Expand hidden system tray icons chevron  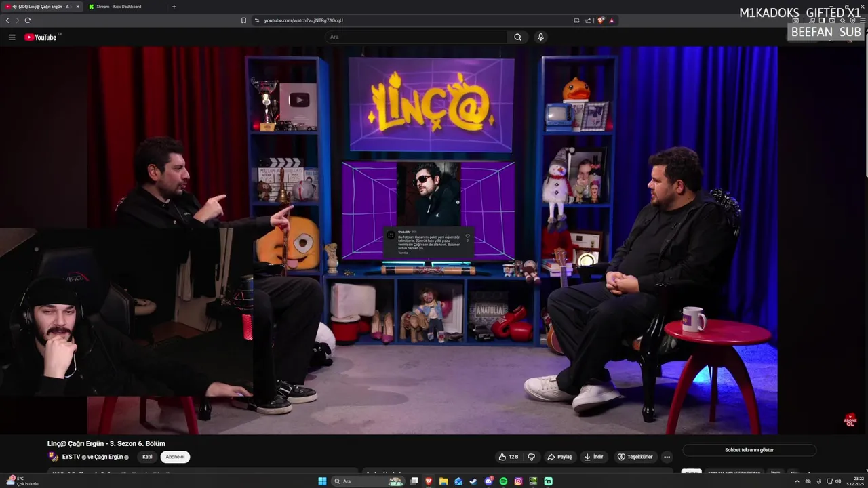coord(797,481)
